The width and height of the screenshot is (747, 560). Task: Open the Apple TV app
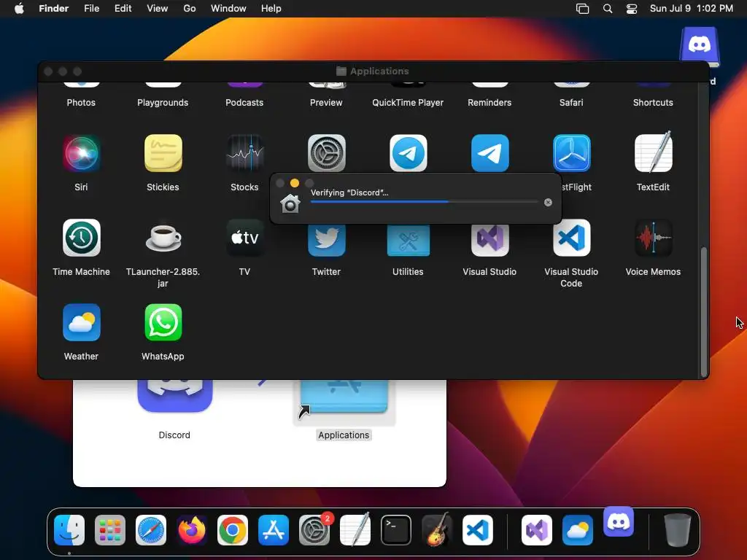(x=245, y=238)
